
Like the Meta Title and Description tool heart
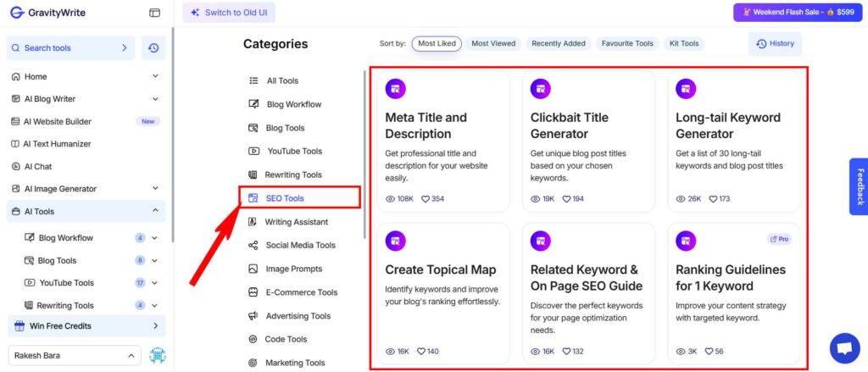click(x=426, y=199)
